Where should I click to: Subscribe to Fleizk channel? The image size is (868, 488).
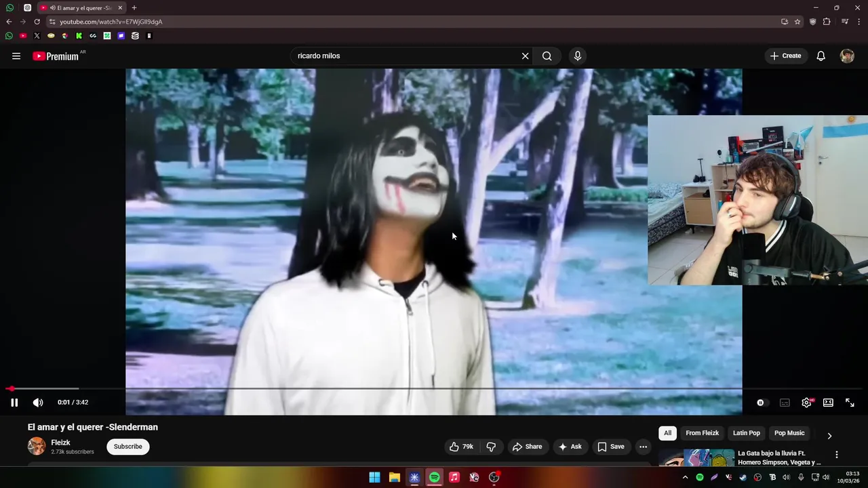click(128, 447)
